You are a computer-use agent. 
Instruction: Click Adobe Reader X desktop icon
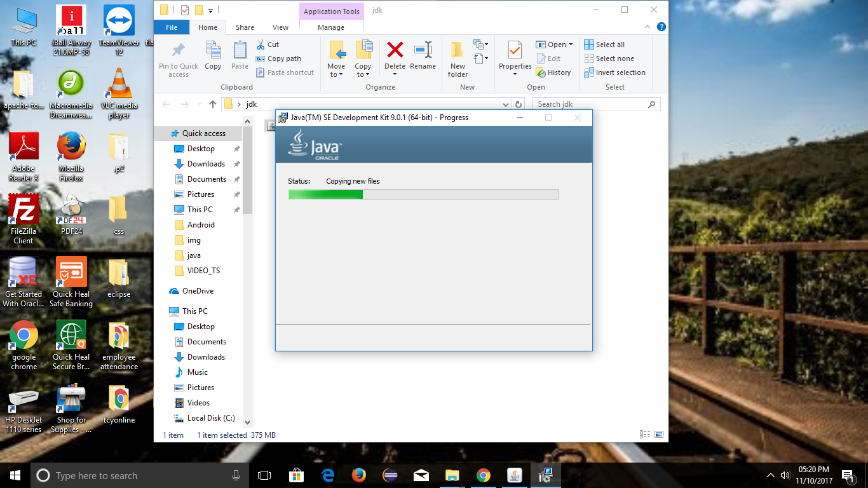[24, 156]
